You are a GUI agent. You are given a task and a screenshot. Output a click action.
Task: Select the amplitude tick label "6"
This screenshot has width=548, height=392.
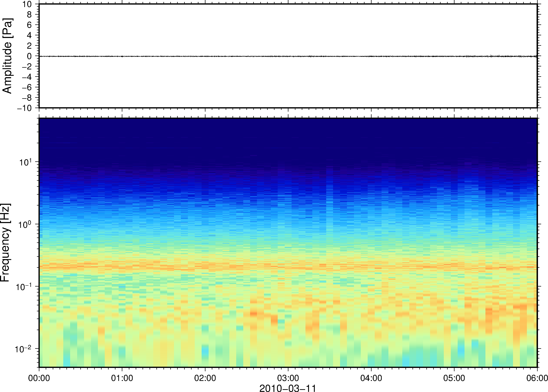coord(30,25)
